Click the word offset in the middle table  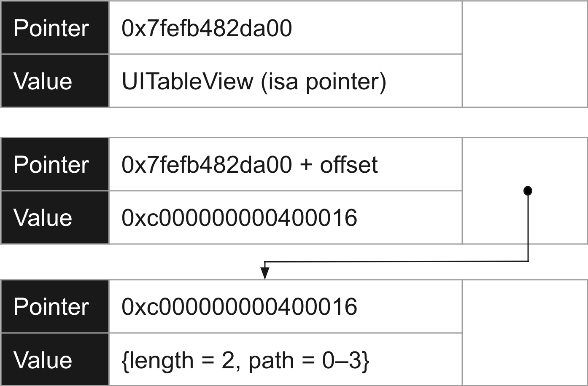(349, 164)
